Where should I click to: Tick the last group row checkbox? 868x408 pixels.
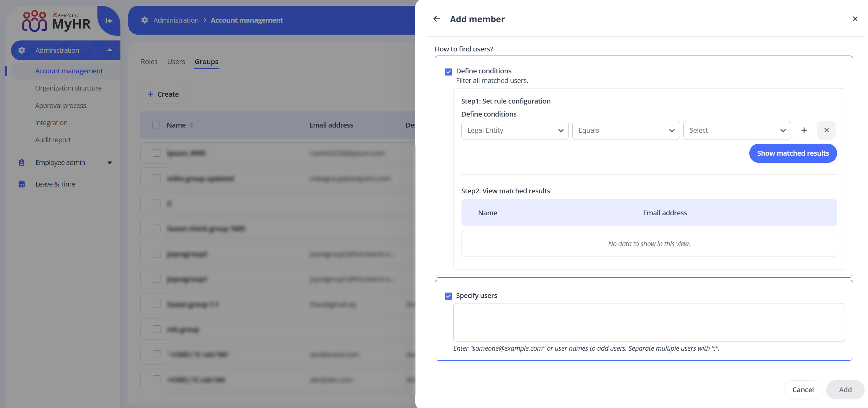pyautogui.click(x=157, y=380)
